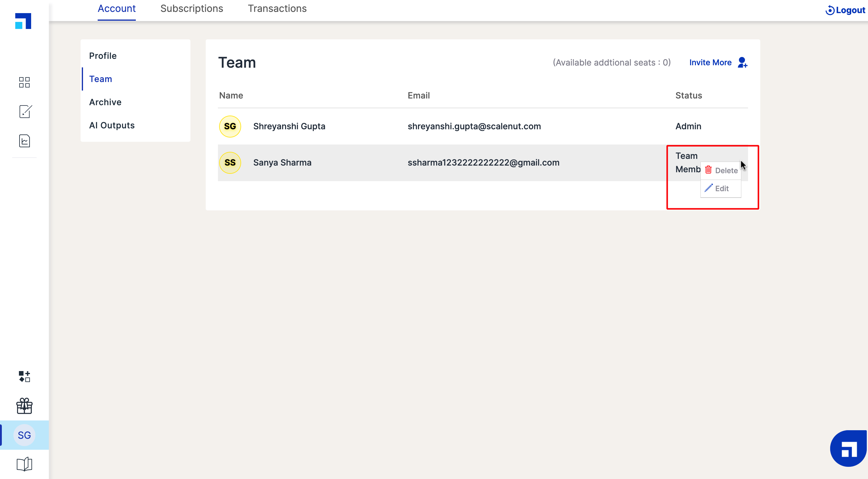Click the name Shreyanshi Gupta
Screen dimensions: 868x479
coord(289,126)
